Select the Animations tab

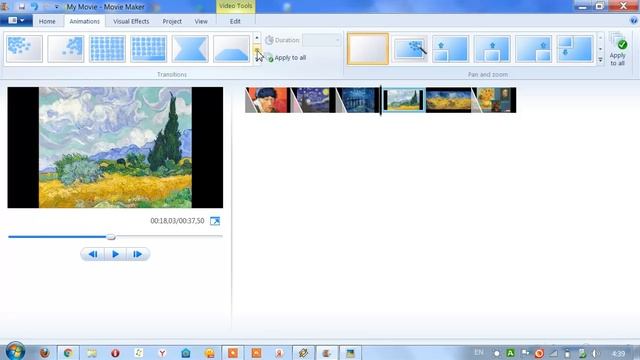click(x=84, y=21)
